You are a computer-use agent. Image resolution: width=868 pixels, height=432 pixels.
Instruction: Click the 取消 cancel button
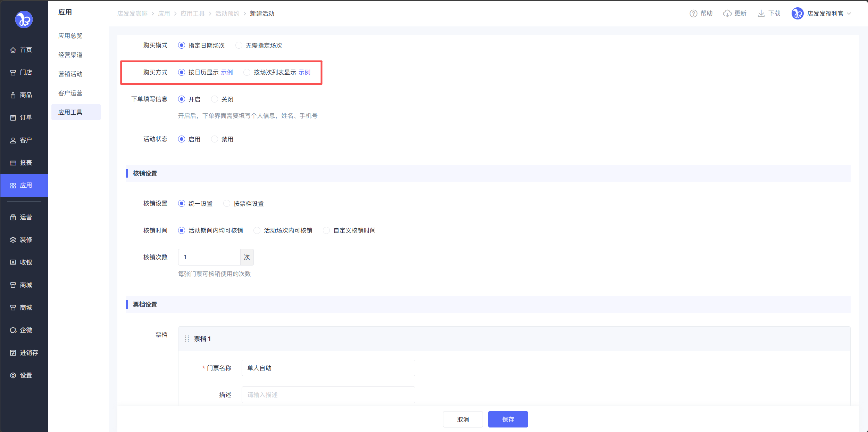point(462,419)
